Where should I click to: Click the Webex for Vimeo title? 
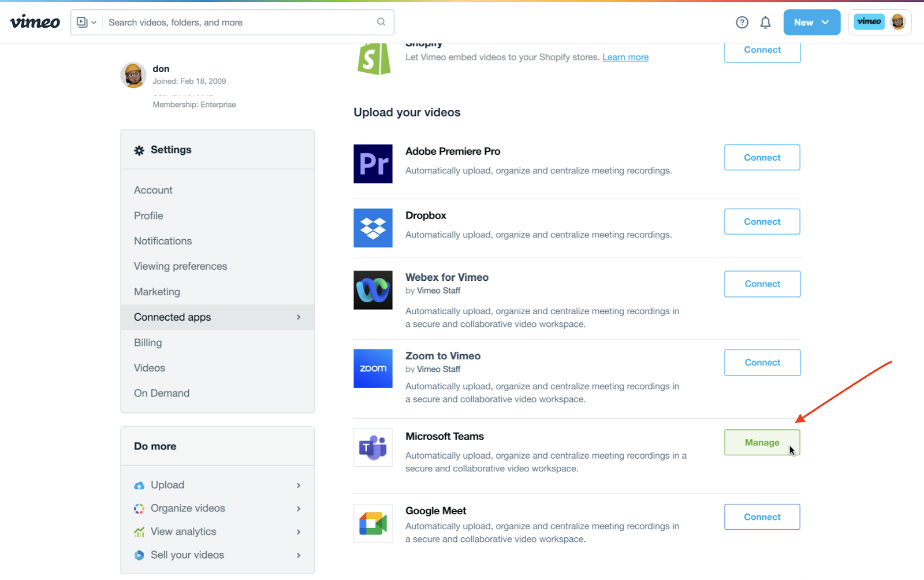[x=447, y=277]
